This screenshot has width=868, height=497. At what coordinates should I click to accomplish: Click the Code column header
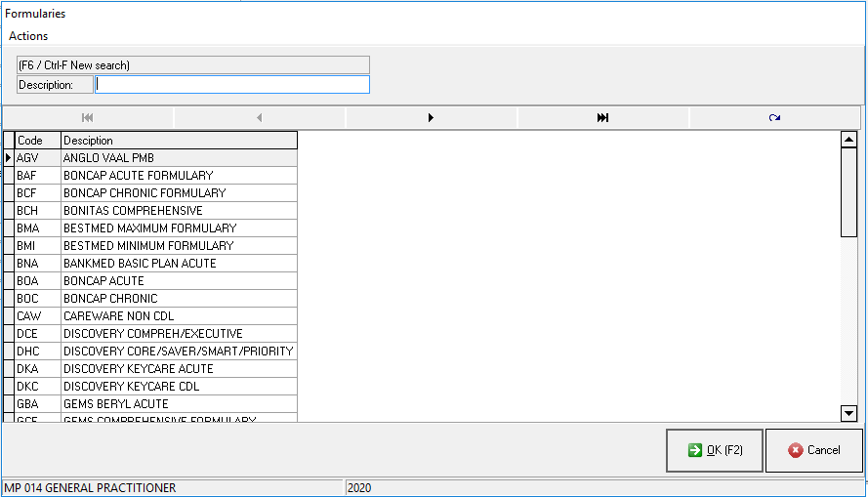(38, 141)
